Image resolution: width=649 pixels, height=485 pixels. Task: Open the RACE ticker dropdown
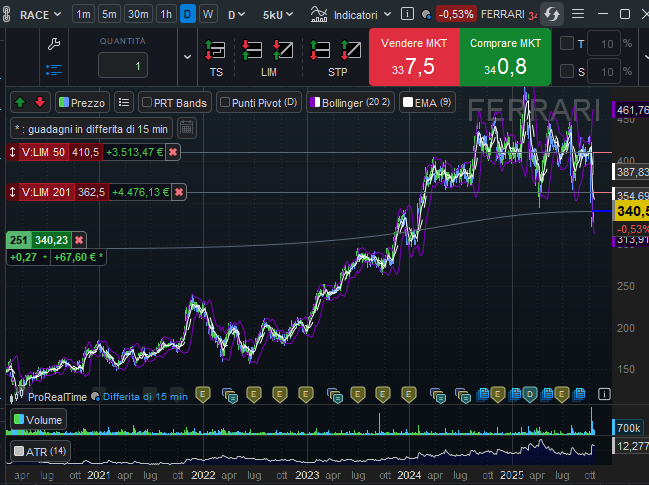click(x=40, y=15)
